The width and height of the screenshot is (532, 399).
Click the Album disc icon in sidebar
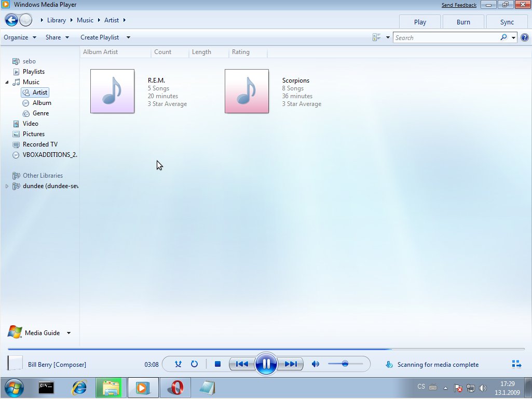pos(26,103)
